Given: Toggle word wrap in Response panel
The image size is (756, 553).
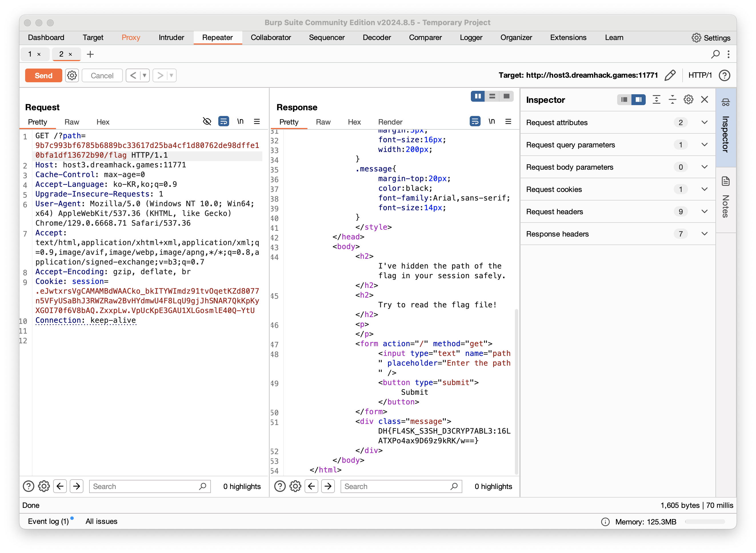Looking at the screenshot, I should 475,121.
